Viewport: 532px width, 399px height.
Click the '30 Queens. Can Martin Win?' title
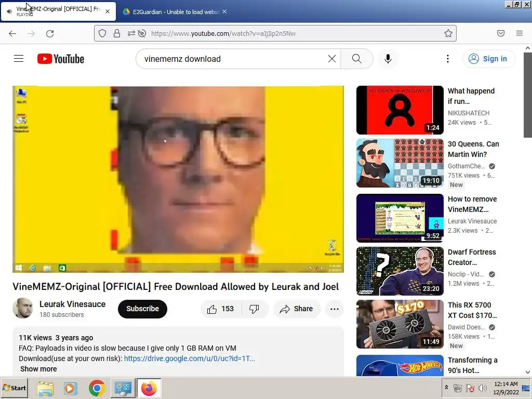[473, 149]
